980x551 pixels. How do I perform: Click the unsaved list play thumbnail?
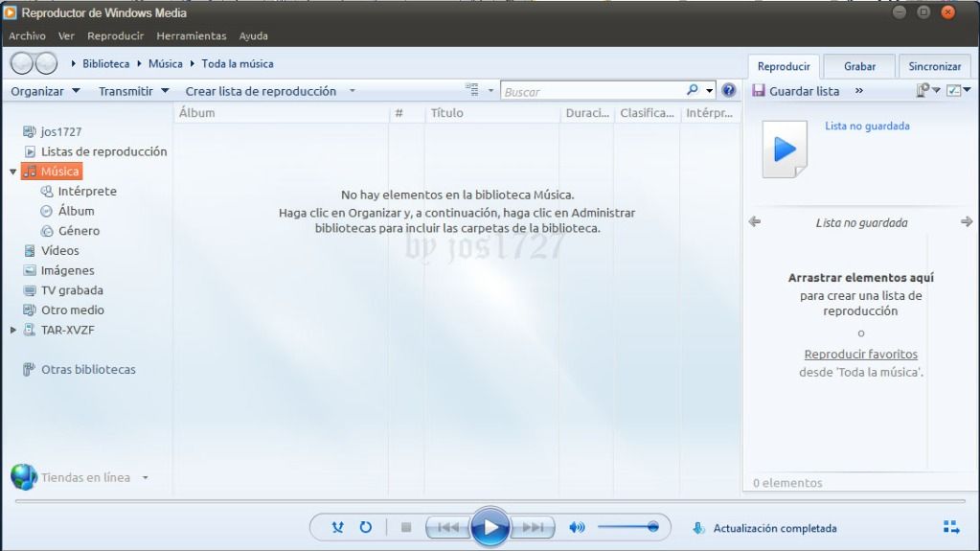[785, 149]
